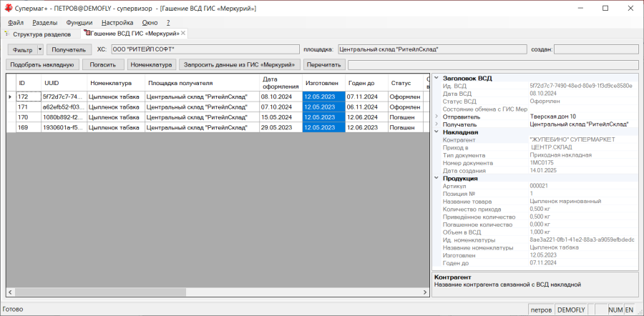The width and height of the screenshot is (644, 316).
Task: Click Запросить данные из ГИС «Меркурий» button
Action: [x=240, y=65]
